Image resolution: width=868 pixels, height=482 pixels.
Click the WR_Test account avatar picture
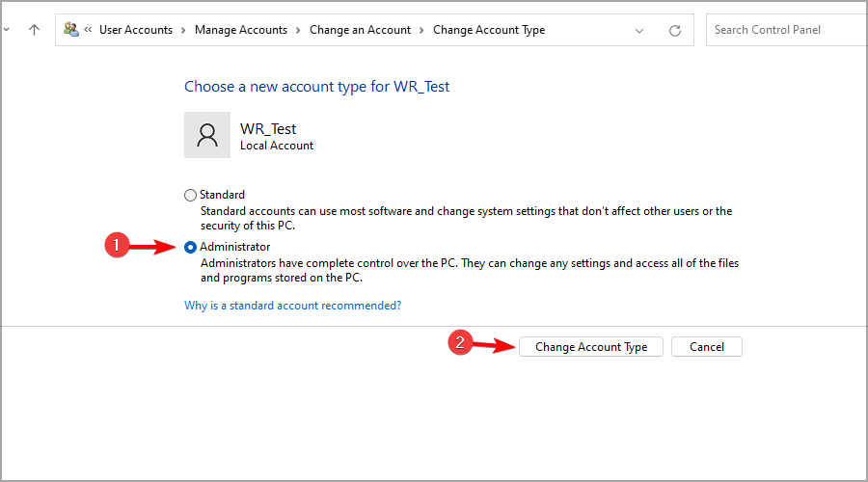(207, 135)
